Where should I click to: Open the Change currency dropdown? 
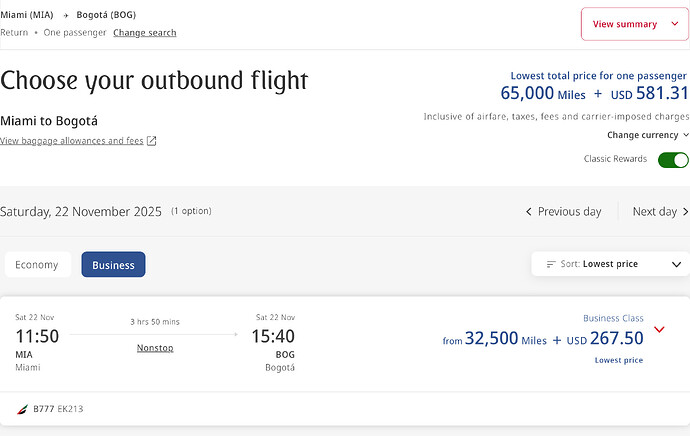647,135
